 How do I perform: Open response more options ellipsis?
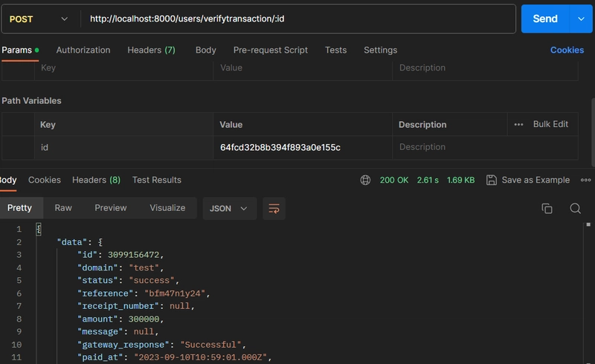(585, 180)
